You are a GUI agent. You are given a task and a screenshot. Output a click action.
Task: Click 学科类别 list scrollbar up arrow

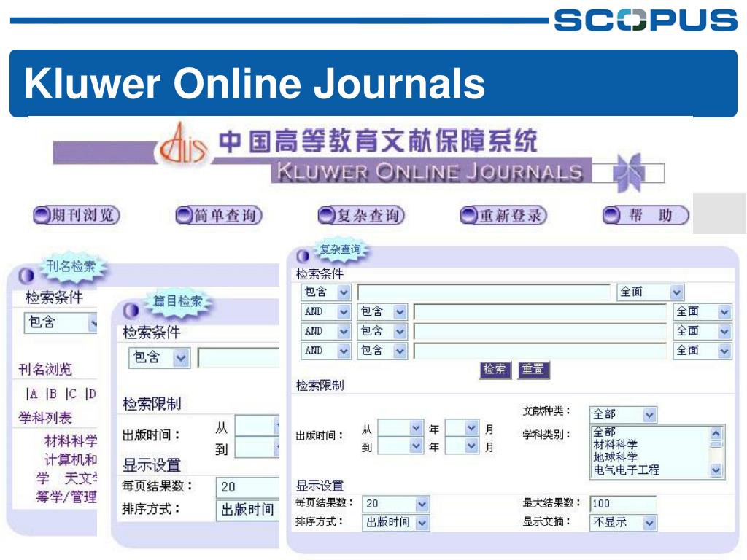tap(716, 433)
